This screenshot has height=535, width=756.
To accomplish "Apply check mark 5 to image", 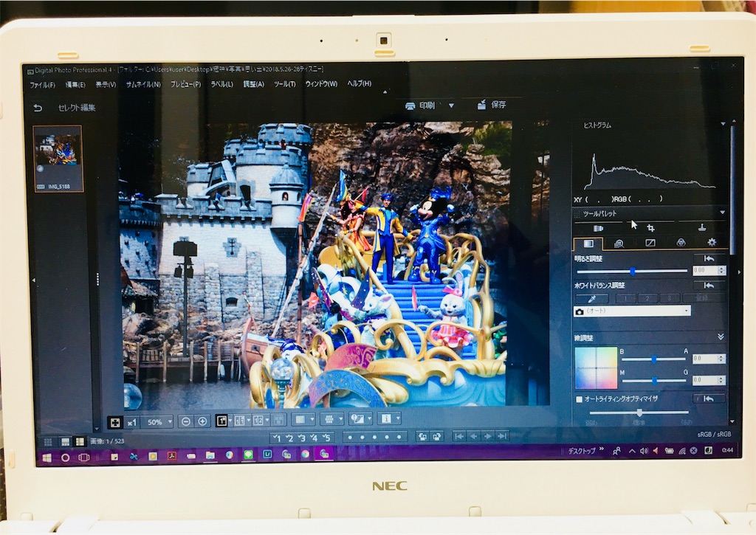I will pyautogui.click(x=326, y=437).
